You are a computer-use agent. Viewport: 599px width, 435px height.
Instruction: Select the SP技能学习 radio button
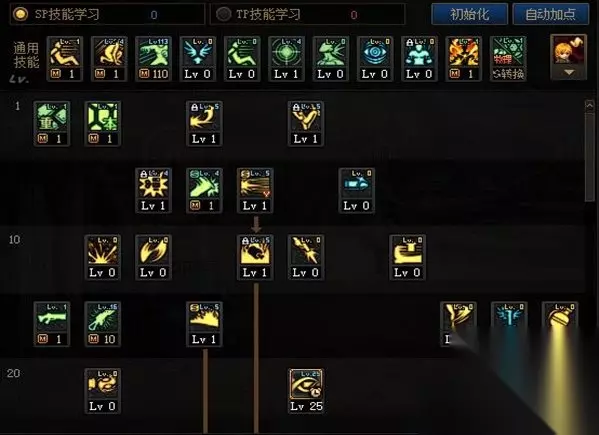click(20, 14)
